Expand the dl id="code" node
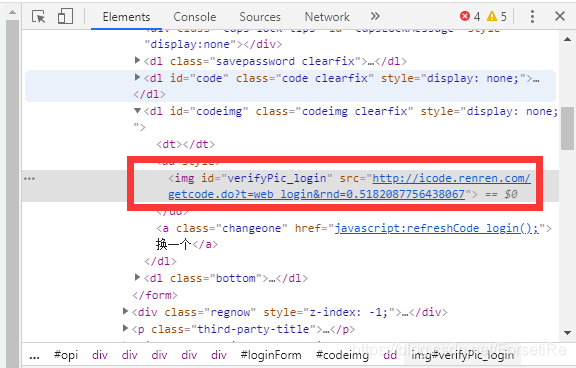 (137, 77)
